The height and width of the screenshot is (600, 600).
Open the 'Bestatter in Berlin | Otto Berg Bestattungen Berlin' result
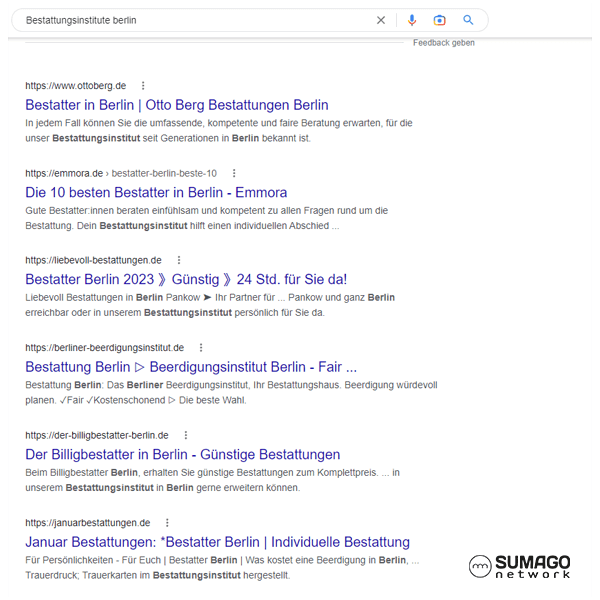tap(177, 105)
